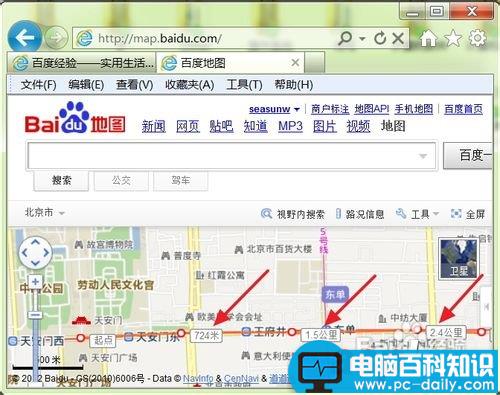The height and width of the screenshot is (395, 500).
Task: Switch to 卫星 satellite view thumbnail
Action: click(x=459, y=259)
